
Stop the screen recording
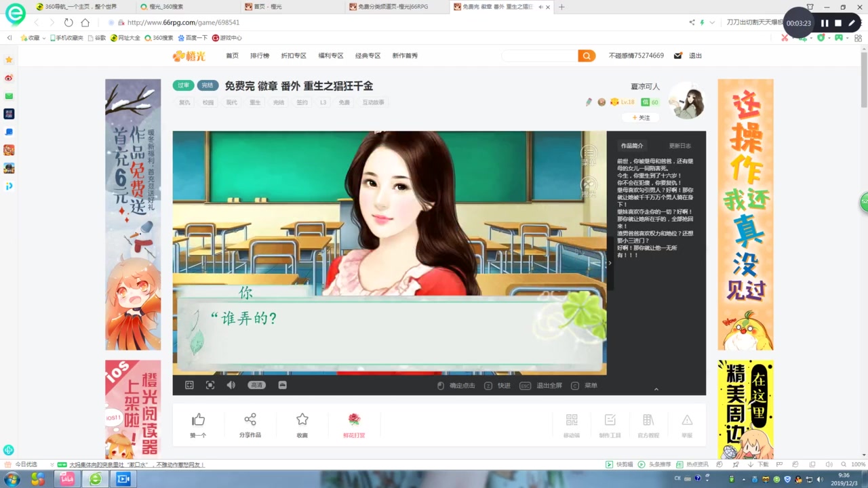tap(838, 23)
